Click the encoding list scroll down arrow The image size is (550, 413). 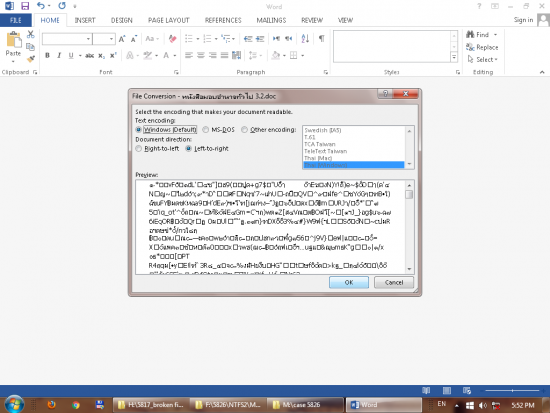(x=409, y=165)
